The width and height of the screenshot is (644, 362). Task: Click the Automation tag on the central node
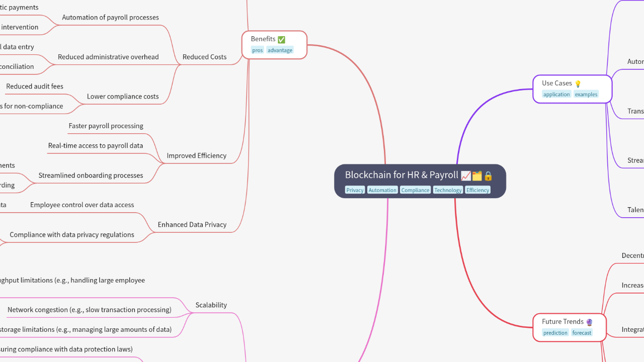382,190
